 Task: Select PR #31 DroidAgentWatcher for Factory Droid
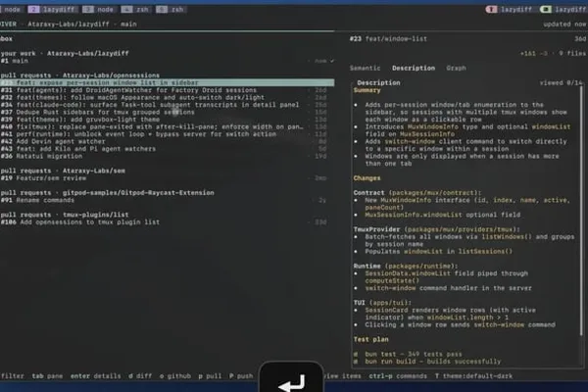(x=167, y=90)
